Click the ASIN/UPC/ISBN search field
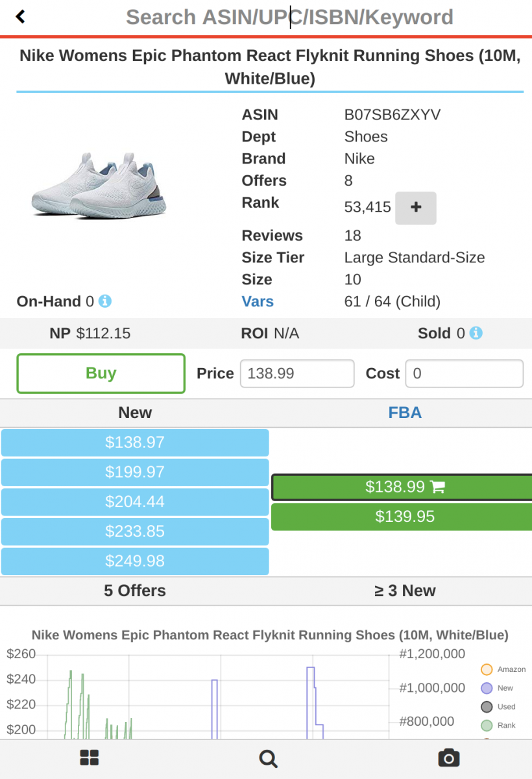The height and width of the screenshot is (779, 532). [x=289, y=17]
